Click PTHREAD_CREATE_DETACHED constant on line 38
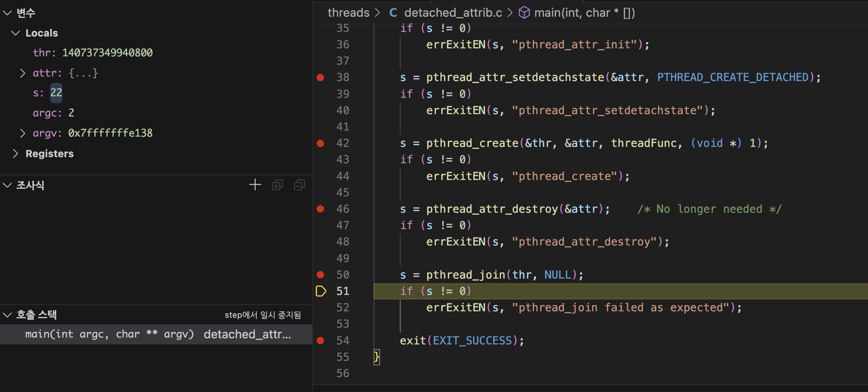Image resolution: width=868 pixels, height=392 pixels. point(733,78)
